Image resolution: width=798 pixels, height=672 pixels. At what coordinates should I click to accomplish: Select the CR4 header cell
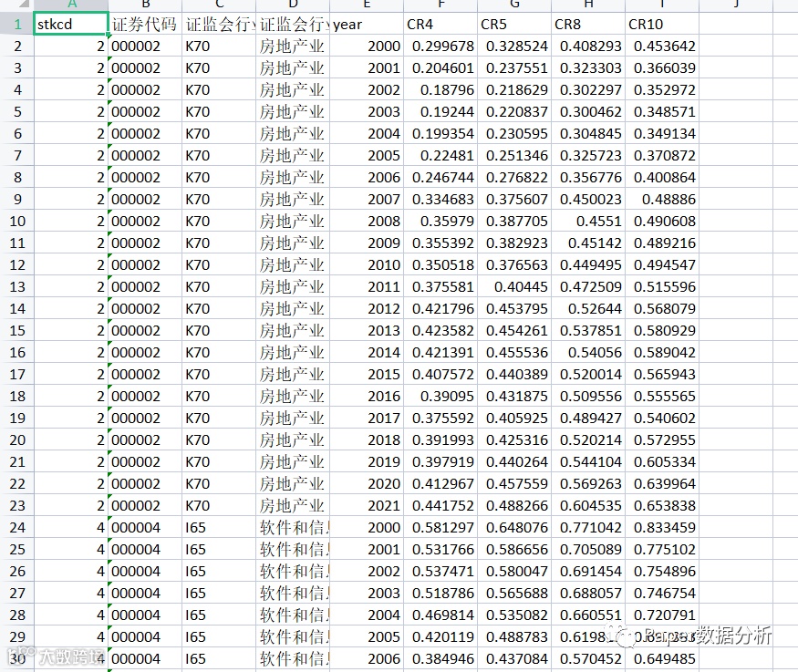[440, 24]
